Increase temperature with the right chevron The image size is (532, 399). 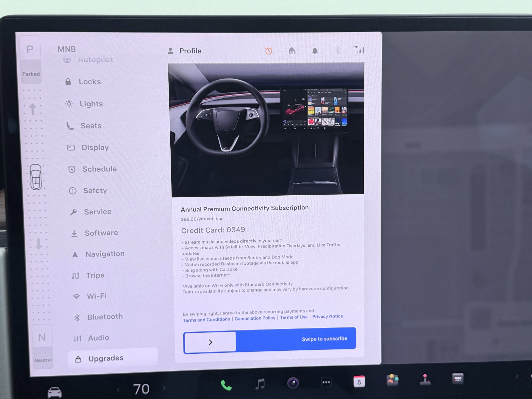point(164,388)
